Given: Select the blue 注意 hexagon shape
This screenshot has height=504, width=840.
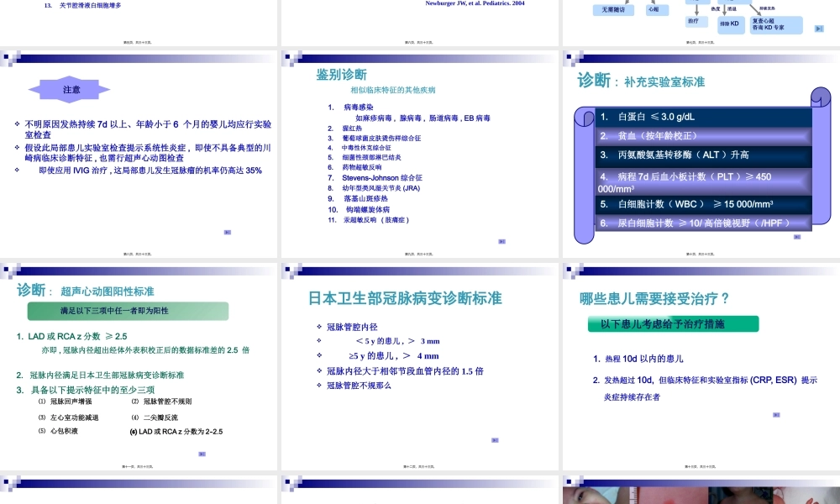Looking at the screenshot, I should (x=71, y=89).
